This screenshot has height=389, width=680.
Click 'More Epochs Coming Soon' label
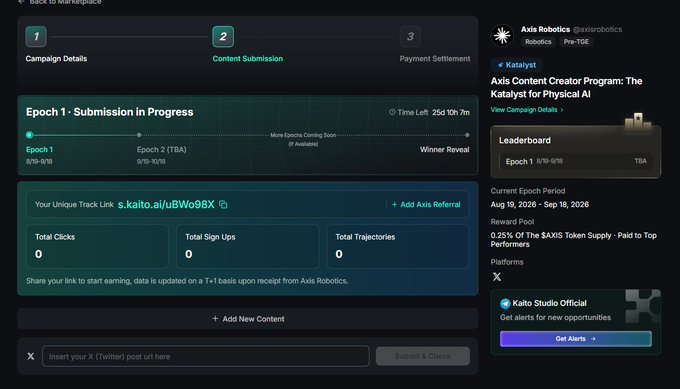(x=303, y=135)
